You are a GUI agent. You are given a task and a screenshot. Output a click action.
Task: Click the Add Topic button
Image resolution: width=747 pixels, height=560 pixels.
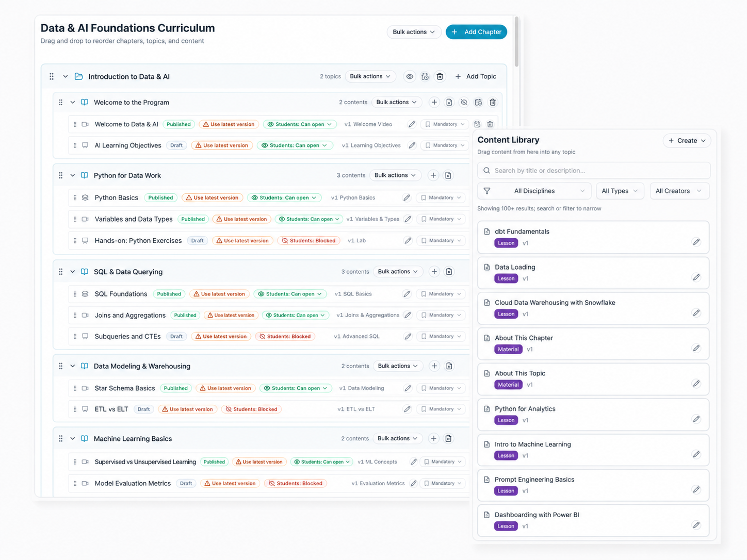476,76
